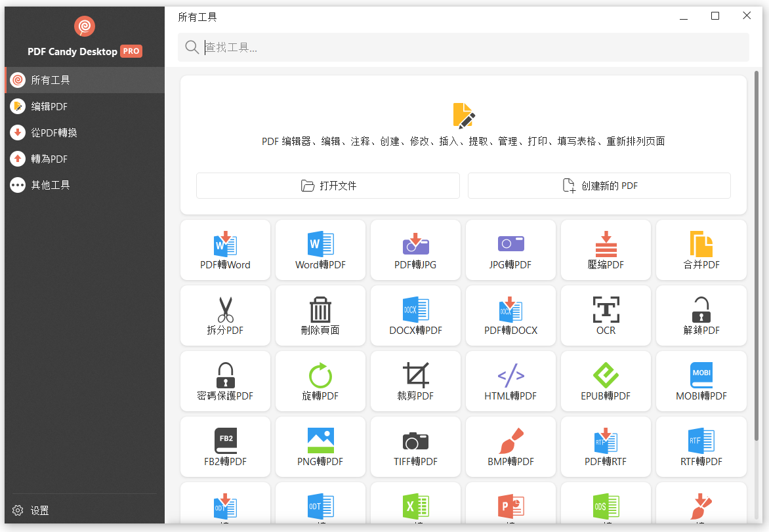
Task: Open the 壓縮PDF compression tool
Action: pyautogui.click(x=606, y=250)
